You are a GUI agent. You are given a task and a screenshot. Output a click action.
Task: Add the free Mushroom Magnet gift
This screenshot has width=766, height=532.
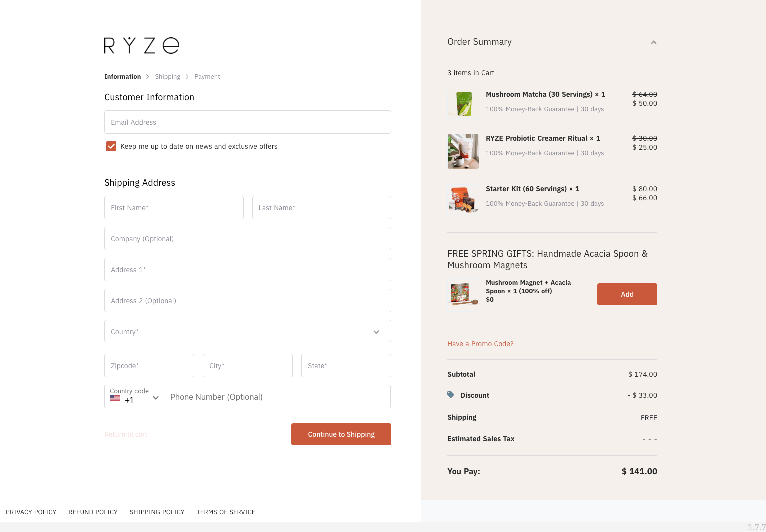pos(627,294)
